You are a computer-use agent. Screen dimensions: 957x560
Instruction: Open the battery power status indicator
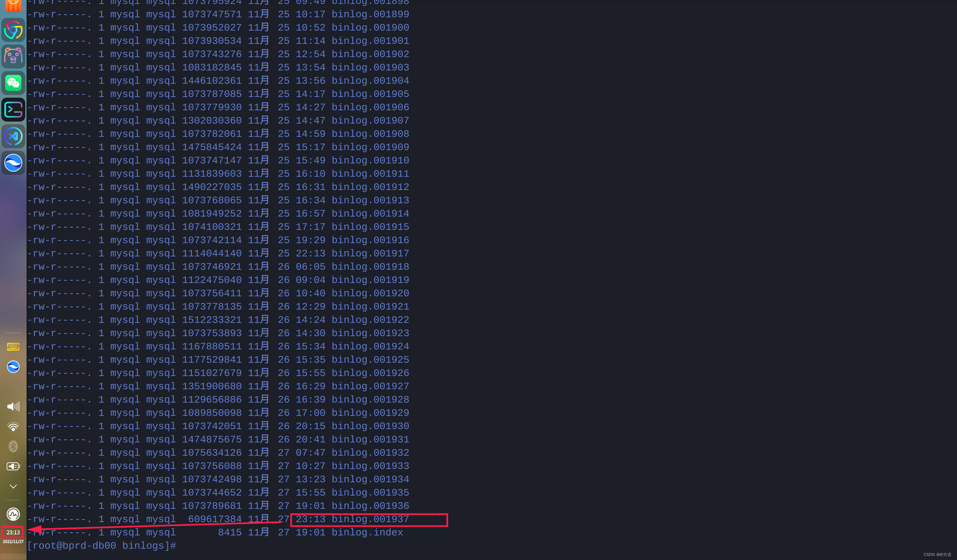[13, 466]
